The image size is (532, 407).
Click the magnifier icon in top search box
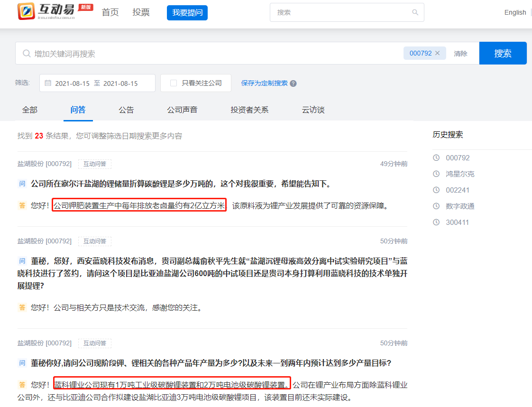[x=415, y=12]
